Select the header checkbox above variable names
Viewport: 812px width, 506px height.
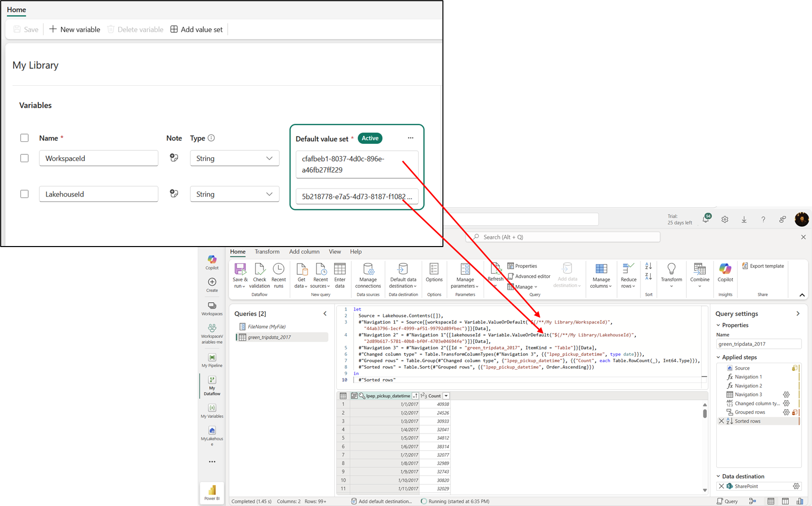[24, 137]
